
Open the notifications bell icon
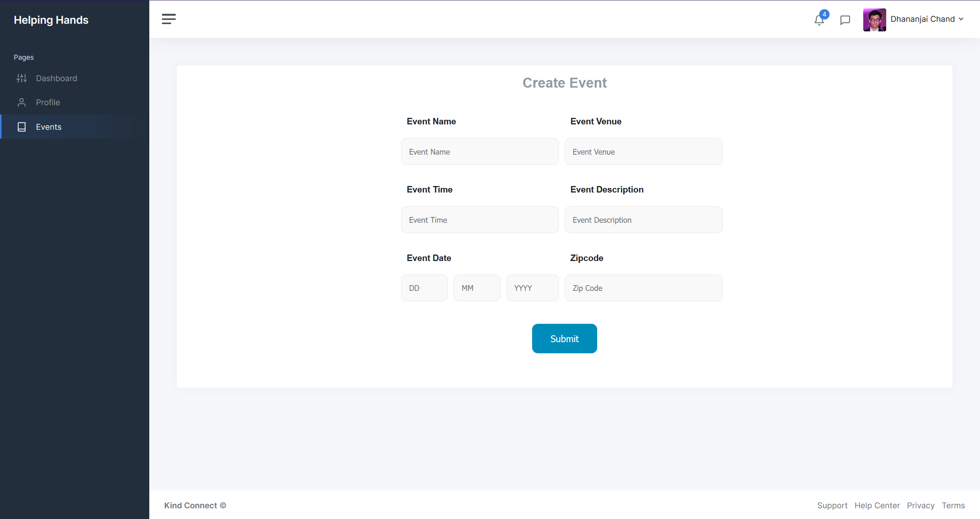point(819,20)
